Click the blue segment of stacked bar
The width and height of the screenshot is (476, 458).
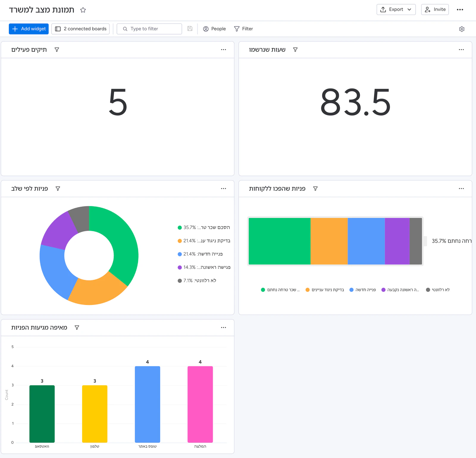click(366, 241)
